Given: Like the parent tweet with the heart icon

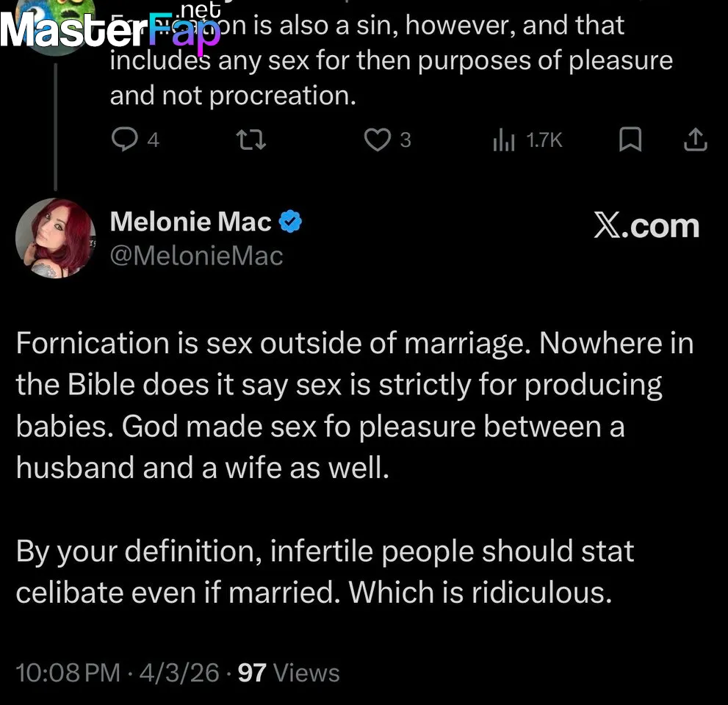Looking at the screenshot, I should click(x=378, y=140).
